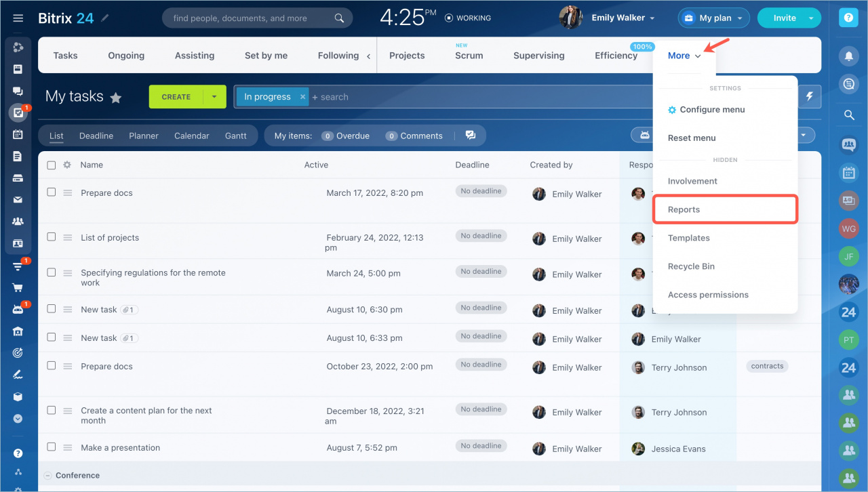Open the target goal icon in left sidebar
Image resolution: width=868 pixels, height=492 pixels.
18,353
